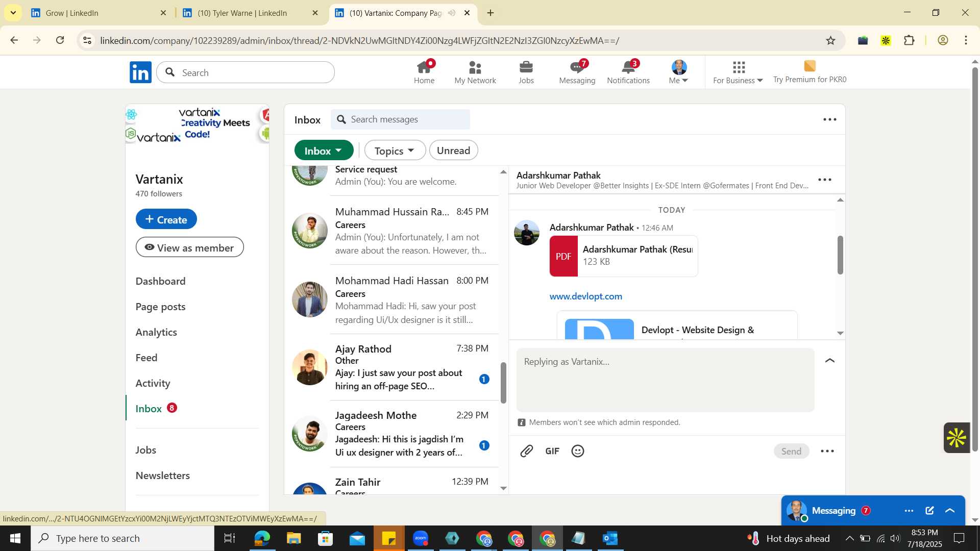The width and height of the screenshot is (980, 551).
Task: Open Notifications bell icon
Action: click(628, 72)
